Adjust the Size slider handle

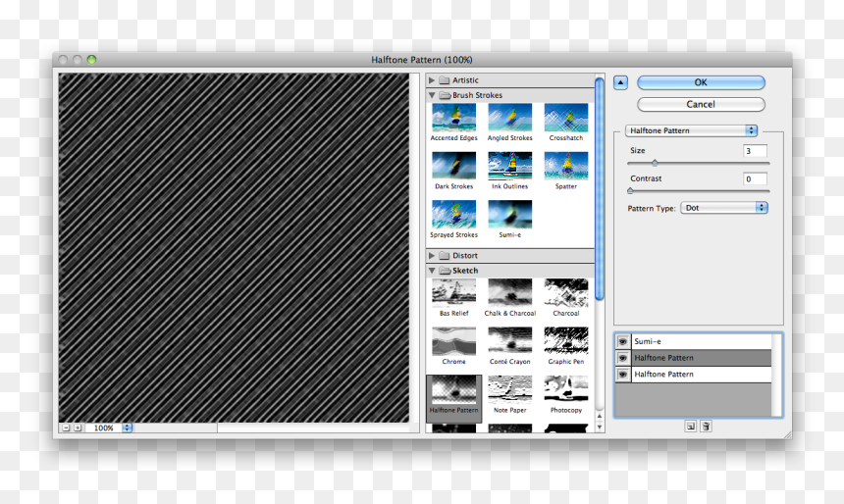tap(655, 163)
